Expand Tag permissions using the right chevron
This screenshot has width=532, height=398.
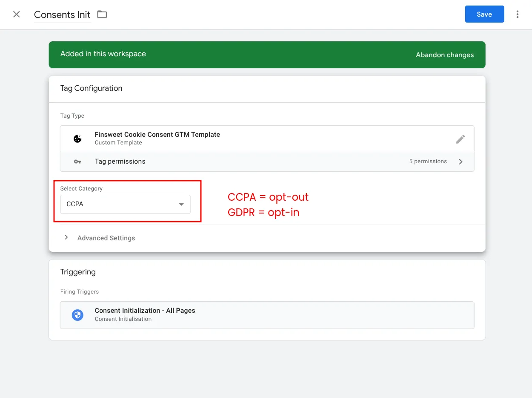click(460, 162)
